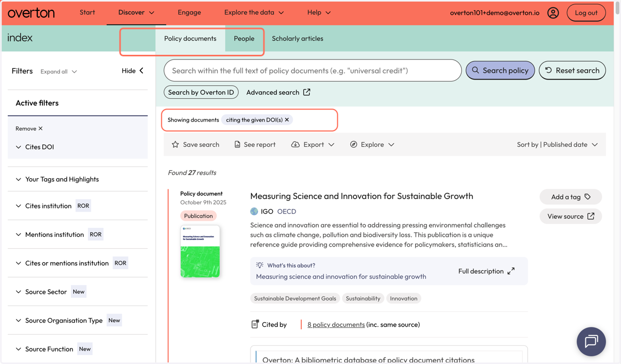The image size is (621, 364).
Task: Click the Search policy button
Action: pos(500,70)
